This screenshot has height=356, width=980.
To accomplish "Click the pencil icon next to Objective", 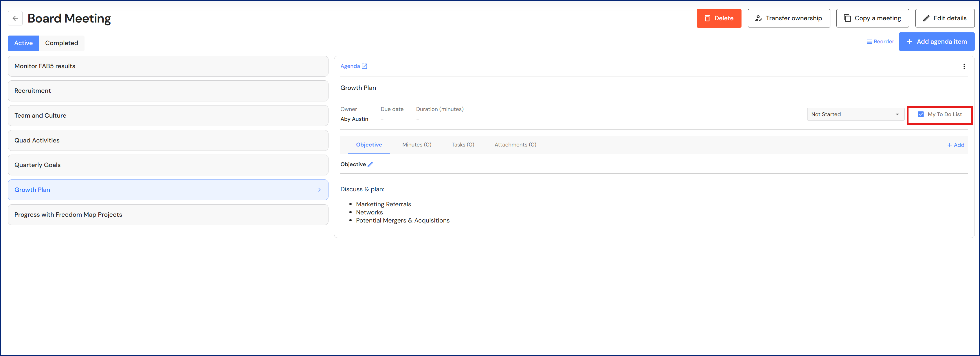I will click(x=370, y=164).
